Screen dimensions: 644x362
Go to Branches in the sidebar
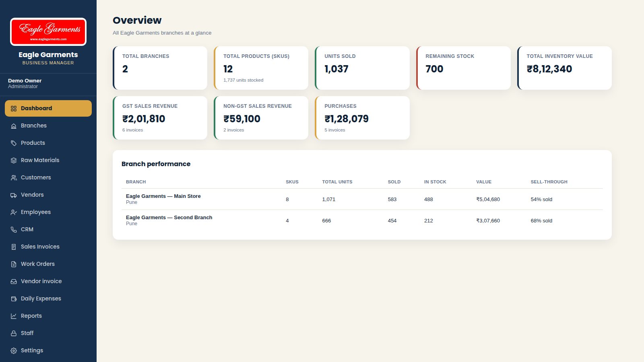click(x=48, y=126)
